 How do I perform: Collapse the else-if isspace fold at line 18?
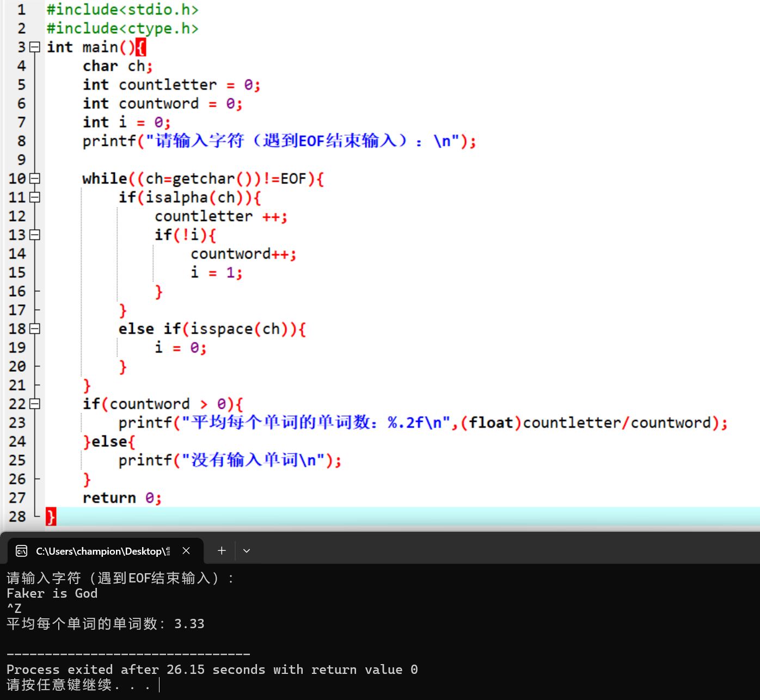[x=35, y=329]
